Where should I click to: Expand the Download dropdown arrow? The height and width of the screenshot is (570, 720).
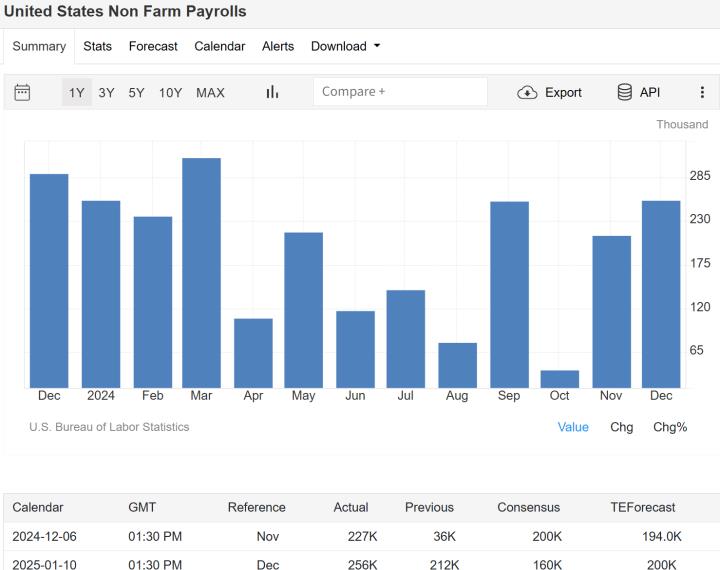click(x=377, y=46)
